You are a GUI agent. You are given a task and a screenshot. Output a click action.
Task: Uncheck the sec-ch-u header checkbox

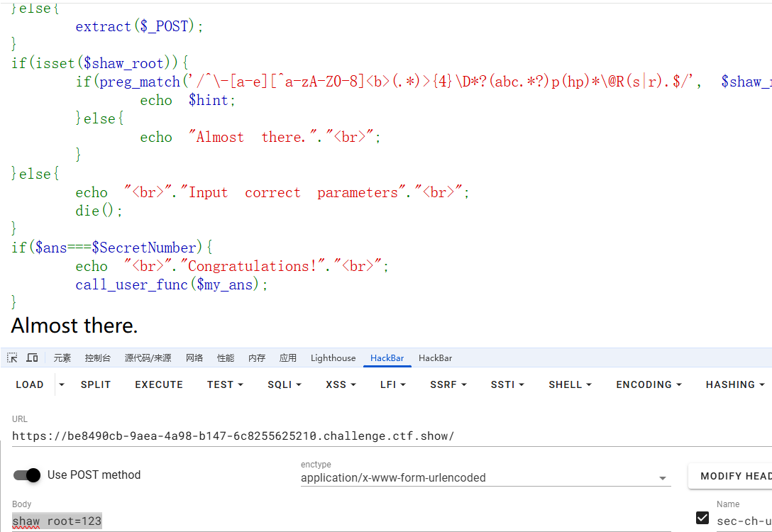point(702,518)
